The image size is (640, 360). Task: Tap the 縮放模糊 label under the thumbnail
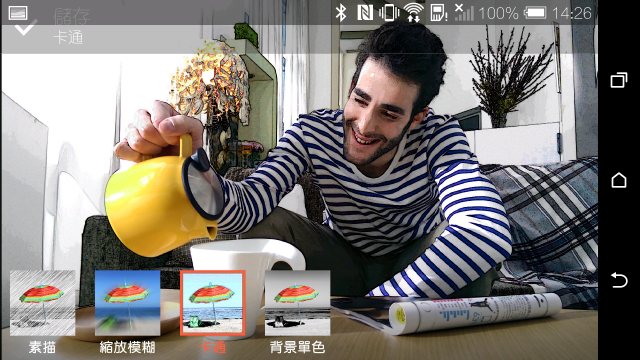pyautogui.click(x=127, y=347)
